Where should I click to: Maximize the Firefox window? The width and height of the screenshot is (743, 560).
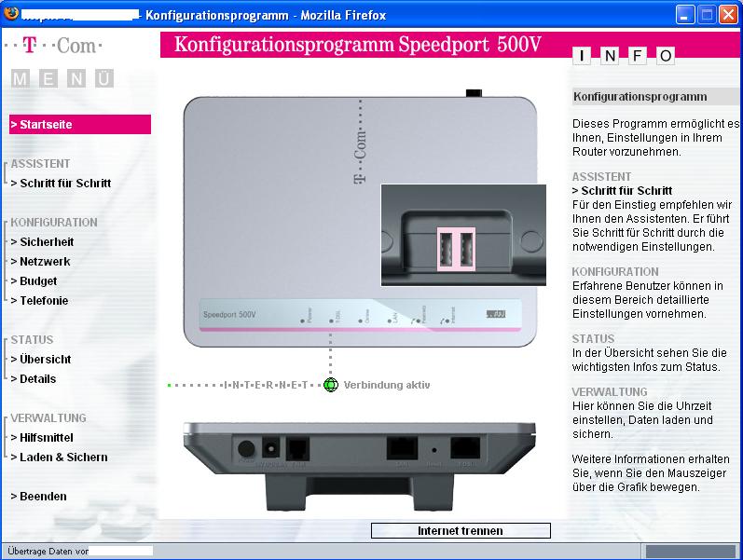[x=707, y=15]
